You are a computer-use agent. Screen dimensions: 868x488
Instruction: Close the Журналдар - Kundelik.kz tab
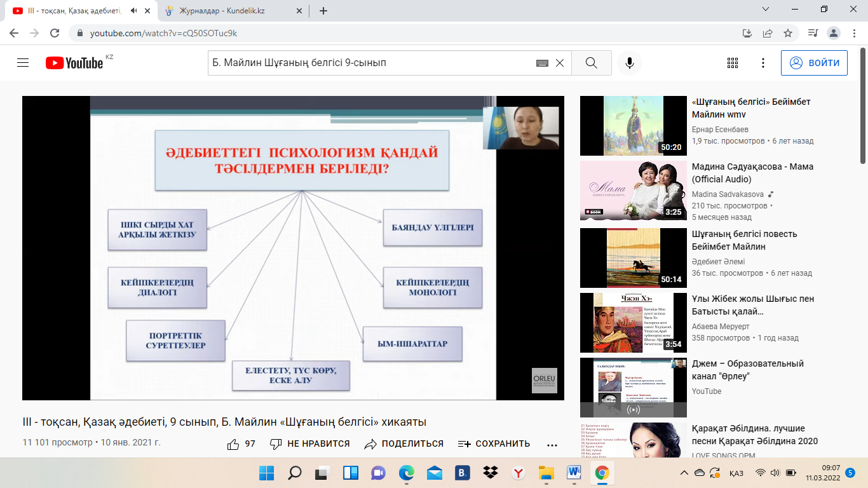tap(299, 10)
